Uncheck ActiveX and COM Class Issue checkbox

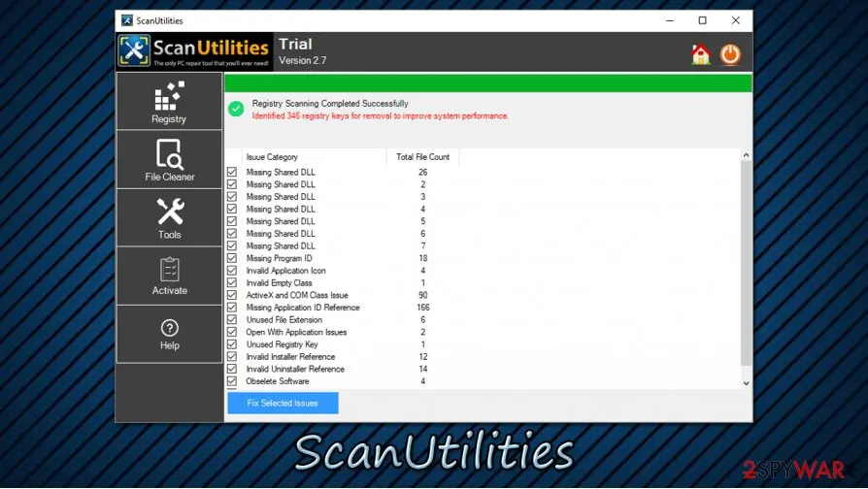point(232,295)
